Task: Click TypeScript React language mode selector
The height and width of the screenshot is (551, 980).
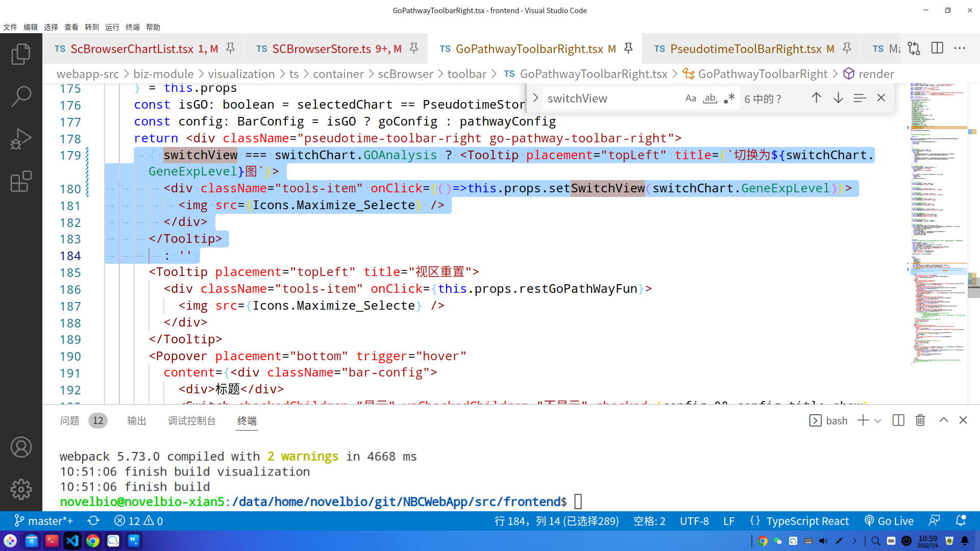Action: click(x=807, y=521)
